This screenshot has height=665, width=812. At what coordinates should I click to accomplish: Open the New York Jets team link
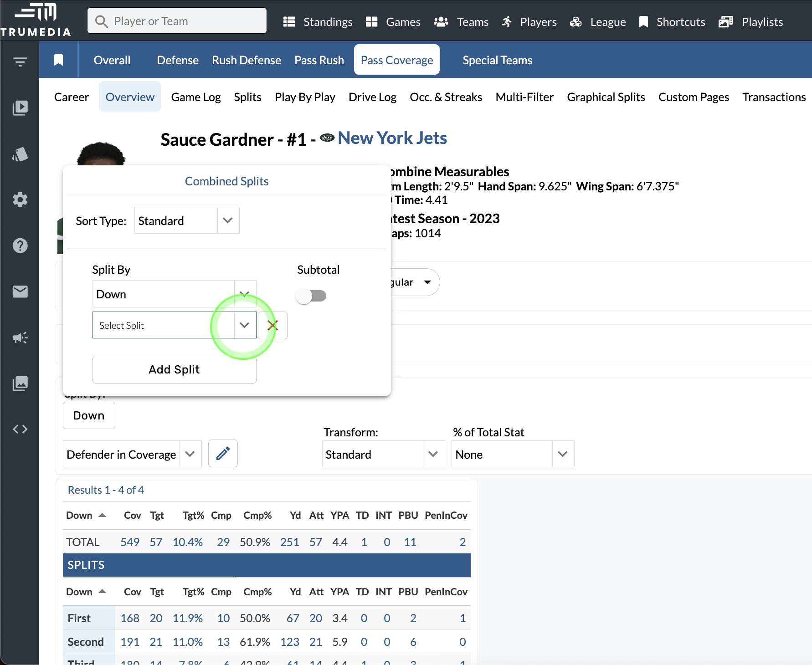[x=392, y=138]
